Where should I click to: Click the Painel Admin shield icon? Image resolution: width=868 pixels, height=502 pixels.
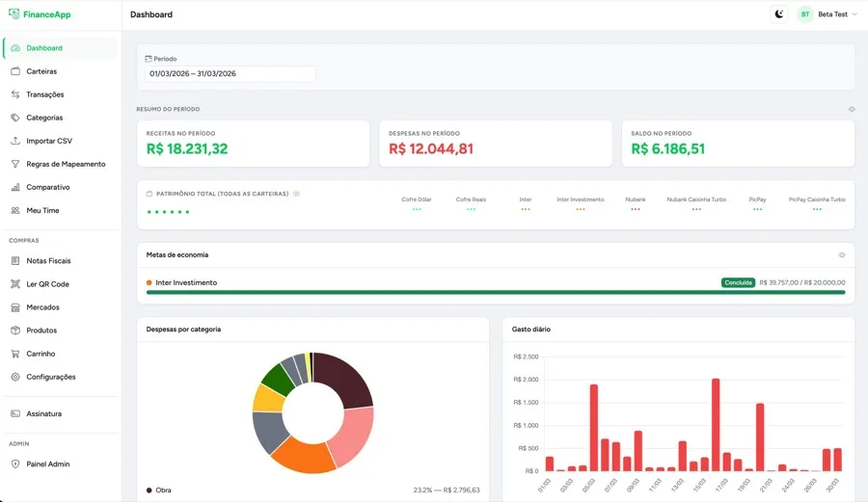click(15, 464)
